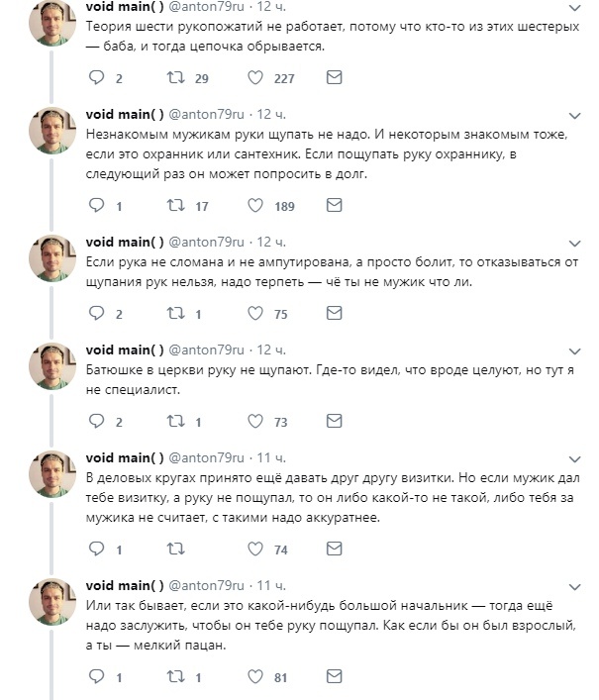This screenshot has width=599, height=700.
Task: Expand options for the Незнакомым мужикам tweet
Action: [x=575, y=116]
